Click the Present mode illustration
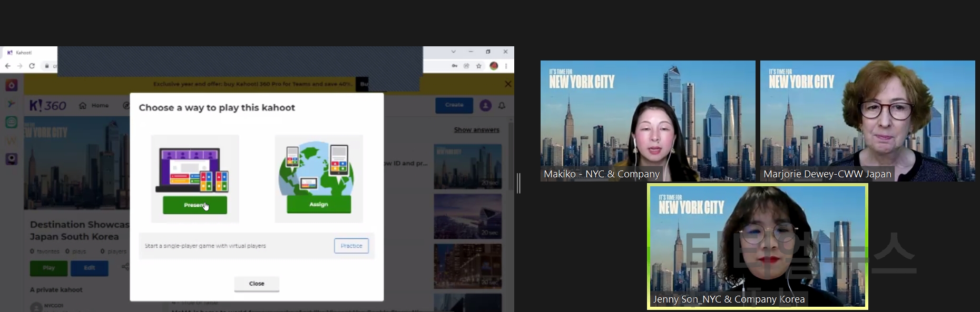The image size is (980, 312). (x=193, y=169)
